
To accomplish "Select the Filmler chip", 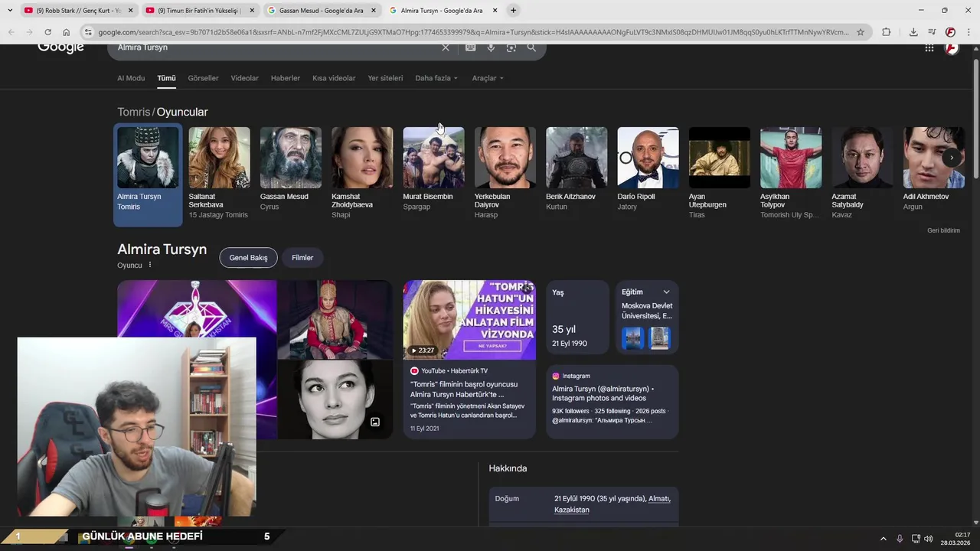I will tap(302, 258).
